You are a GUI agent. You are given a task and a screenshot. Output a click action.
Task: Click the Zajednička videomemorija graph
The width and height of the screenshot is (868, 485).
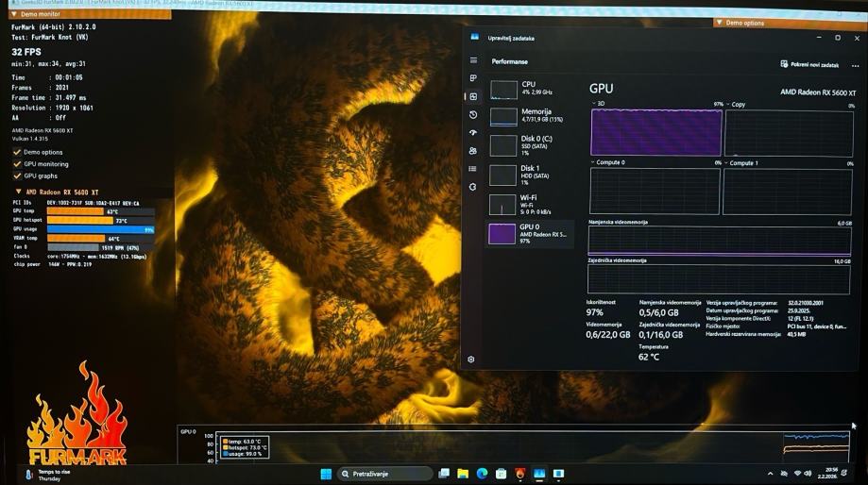[x=719, y=279]
